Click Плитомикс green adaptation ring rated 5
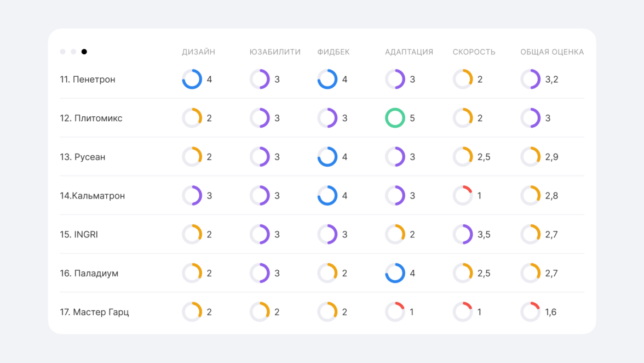 395,118
